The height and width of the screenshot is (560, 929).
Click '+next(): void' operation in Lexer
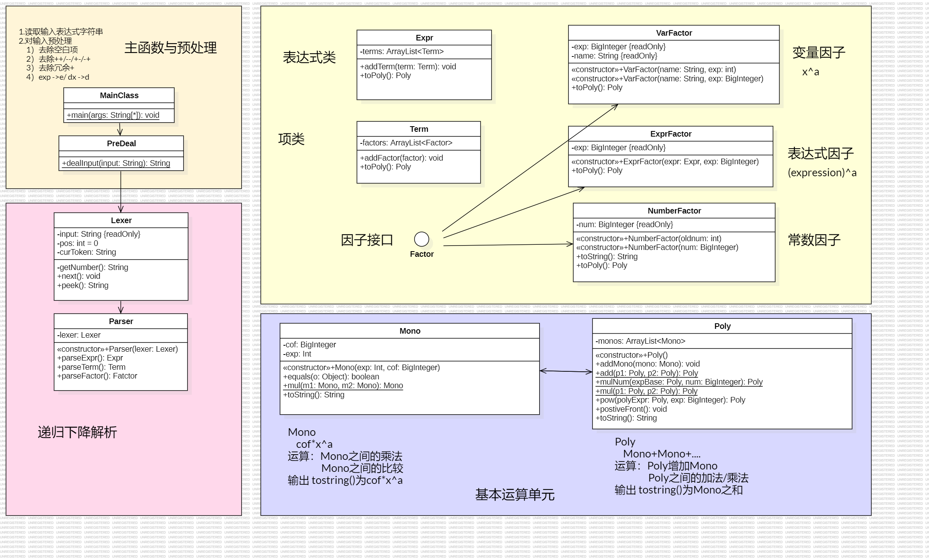(79, 276)
